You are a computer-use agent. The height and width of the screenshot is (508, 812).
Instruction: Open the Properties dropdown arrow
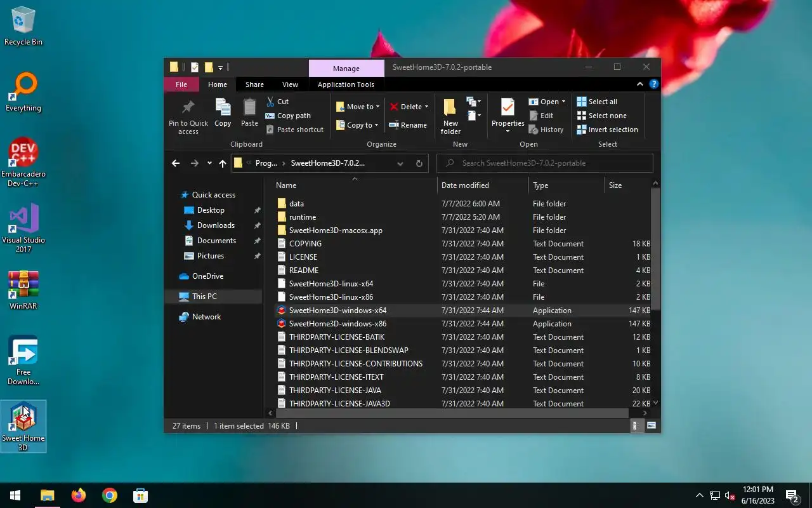click(507, 131)
